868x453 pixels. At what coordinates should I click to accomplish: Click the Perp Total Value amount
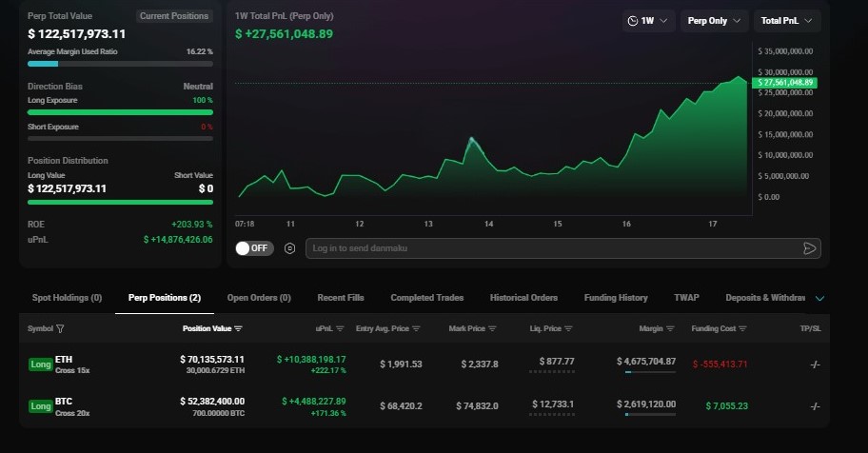[x=77, y=34]
